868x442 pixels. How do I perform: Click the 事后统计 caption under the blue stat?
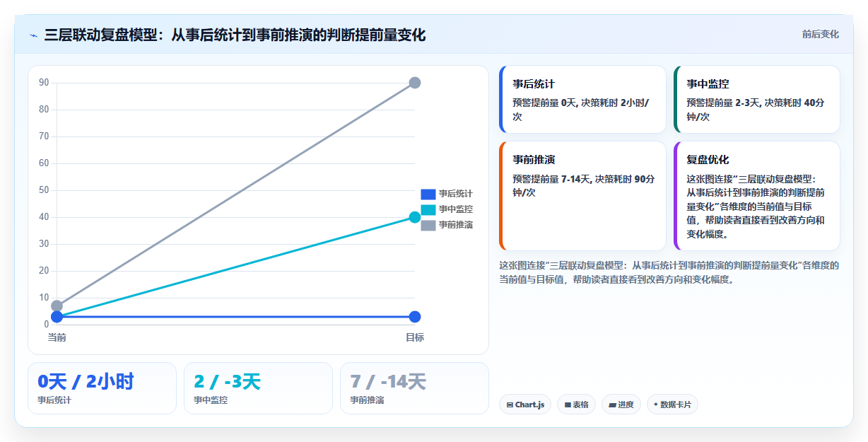[54, 400]
